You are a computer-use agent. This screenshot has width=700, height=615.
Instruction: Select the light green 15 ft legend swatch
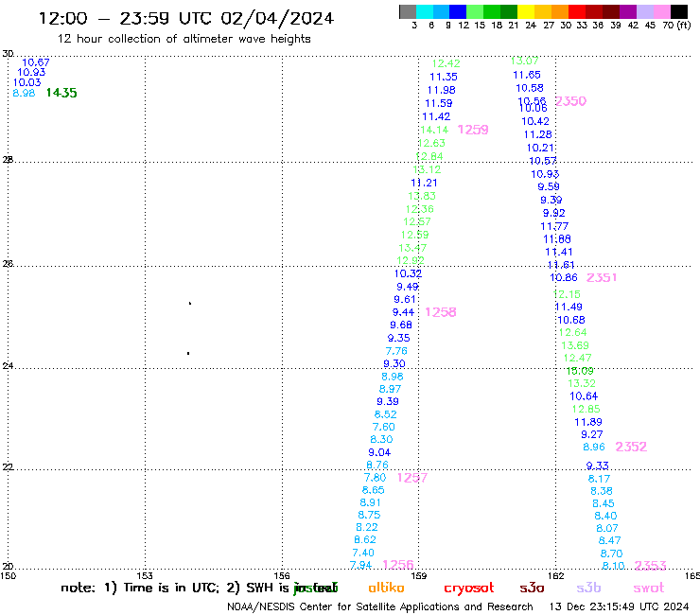[x=475, y=11]
